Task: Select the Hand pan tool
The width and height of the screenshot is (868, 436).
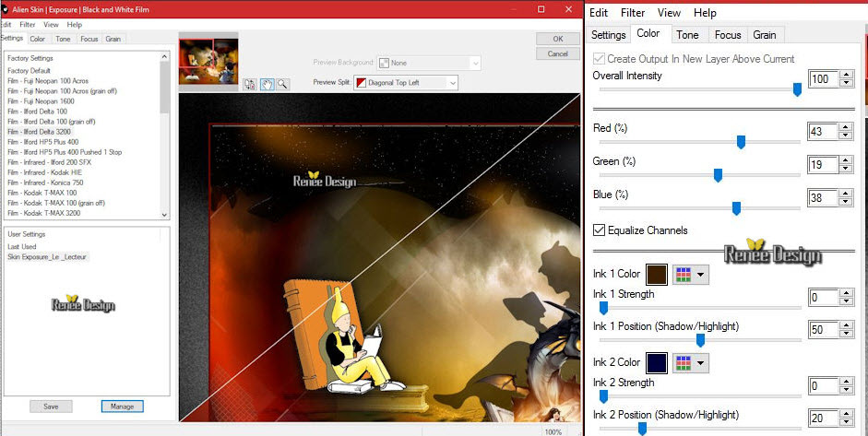Action: 267,84
